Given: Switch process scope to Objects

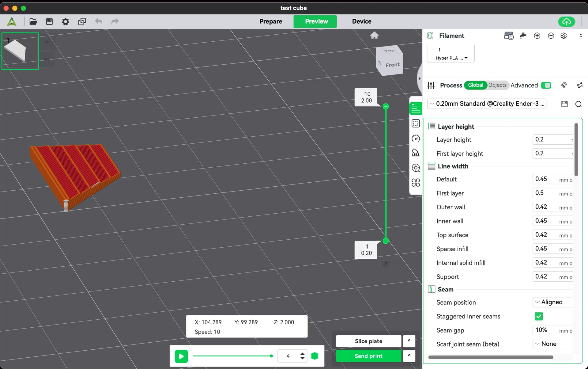Looking at the screenshot, I should (x=497, y=85).
